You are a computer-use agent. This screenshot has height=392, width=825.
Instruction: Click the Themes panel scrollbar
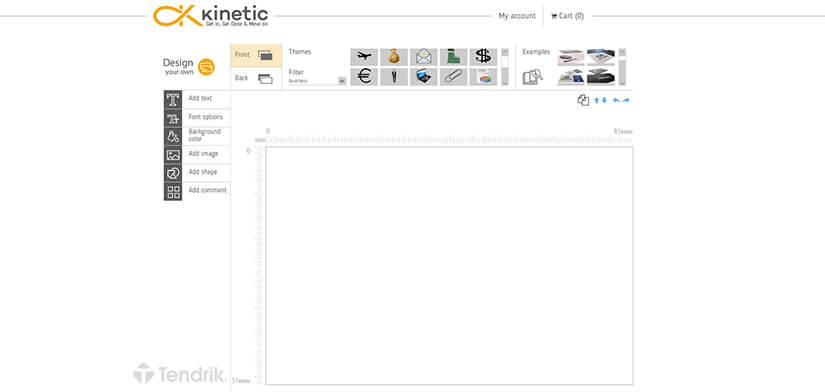coord(505,67)
